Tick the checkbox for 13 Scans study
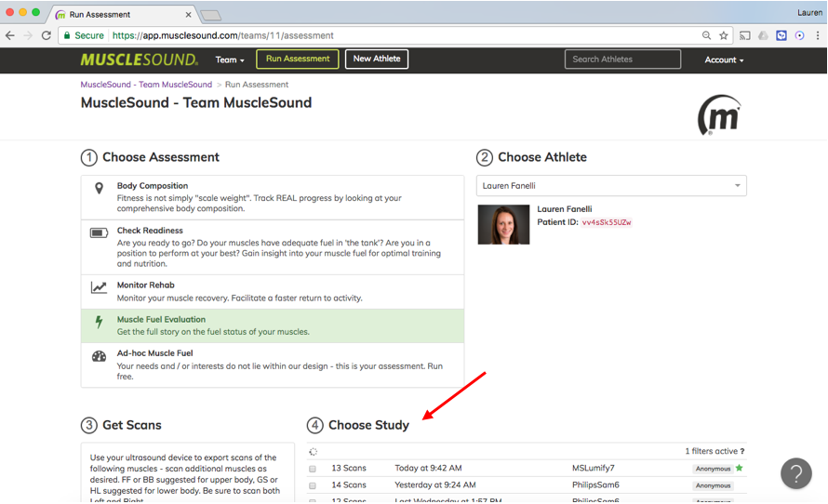Image resolution: width=828 pixels, height=504 pixels. [x=313, y=469]
